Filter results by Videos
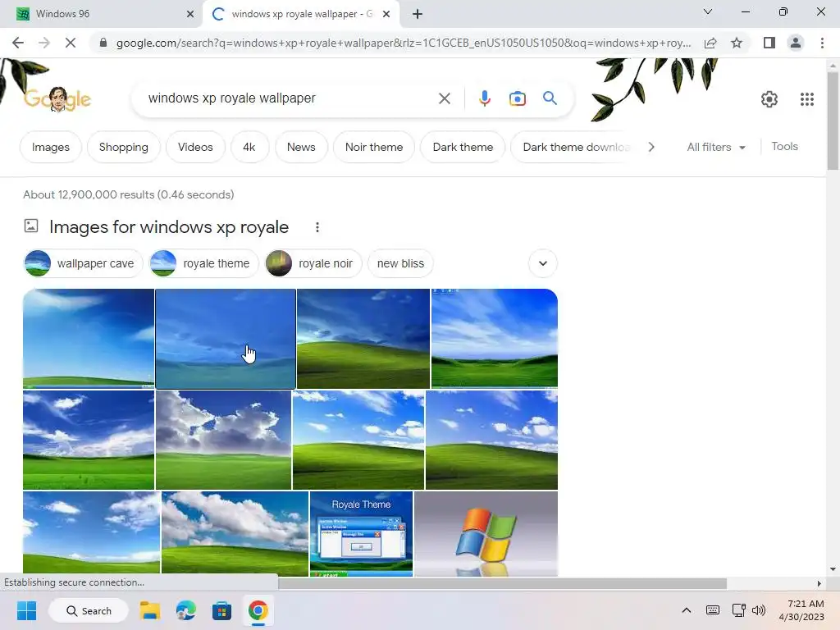The height and width of the screenshot is (630, 840). [x=195, y=148]
